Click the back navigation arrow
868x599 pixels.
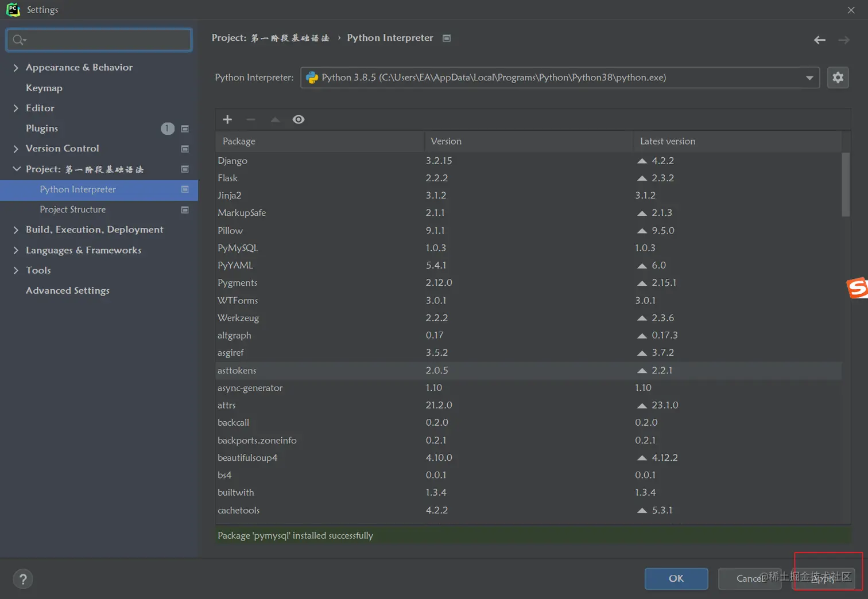(819, 40)
